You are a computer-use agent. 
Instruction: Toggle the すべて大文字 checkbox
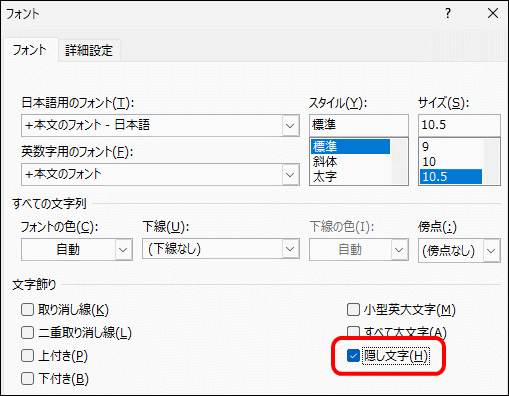click(x=353, y=332)
